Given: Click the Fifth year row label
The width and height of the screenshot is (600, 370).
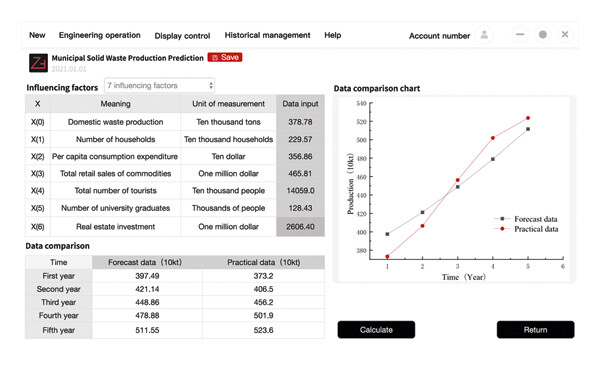Looking at the screenshot, I should coord(59,330).
